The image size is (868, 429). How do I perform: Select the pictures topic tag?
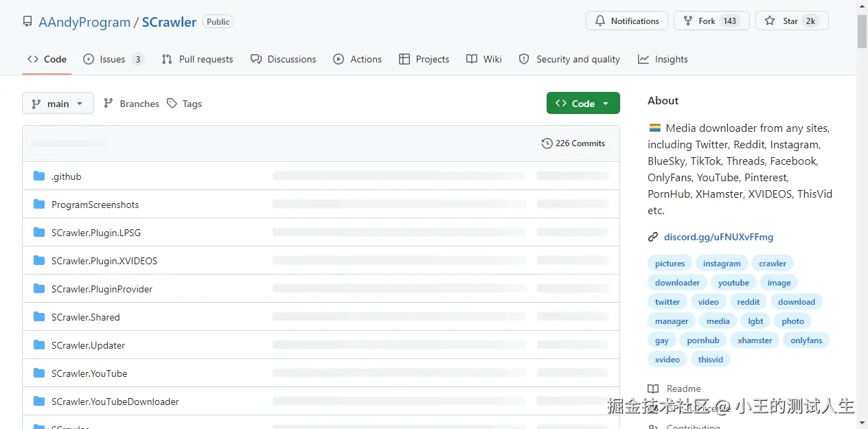pyautogui.click(x=670, y=264)
